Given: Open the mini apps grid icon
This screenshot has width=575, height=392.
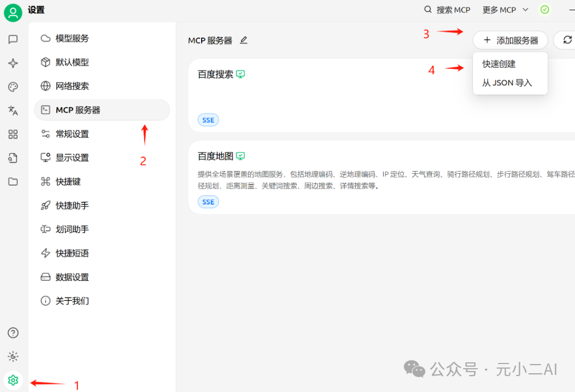Looking at the screenshot, I should pos(13,134).
